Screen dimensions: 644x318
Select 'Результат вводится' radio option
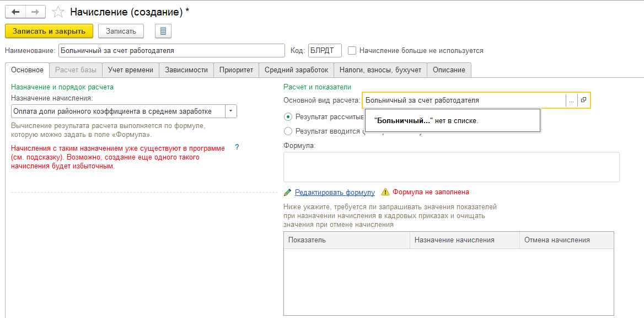[x=288, y=131]
